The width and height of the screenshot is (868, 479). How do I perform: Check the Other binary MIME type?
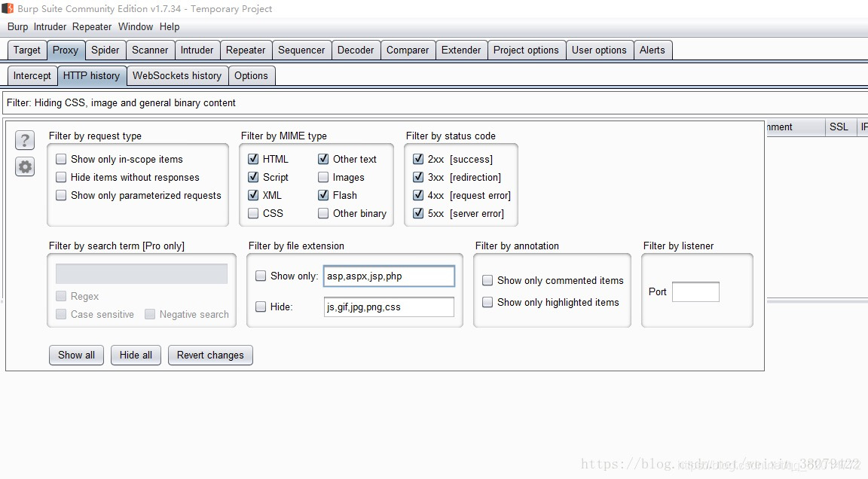pos(323,213)
